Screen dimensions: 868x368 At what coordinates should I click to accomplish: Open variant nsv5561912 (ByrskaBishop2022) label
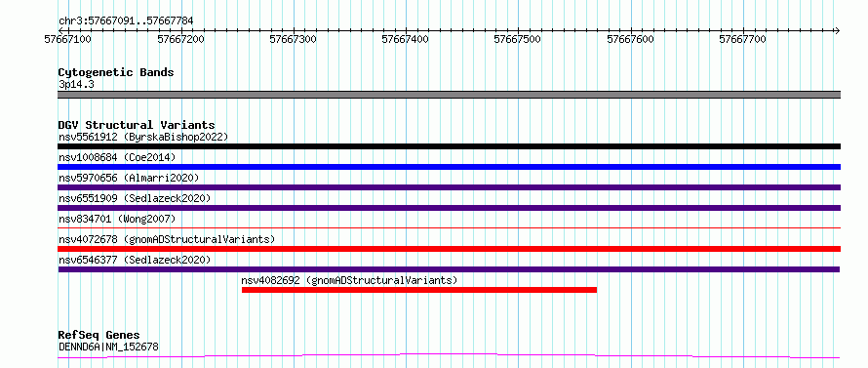tap(143, 137)
